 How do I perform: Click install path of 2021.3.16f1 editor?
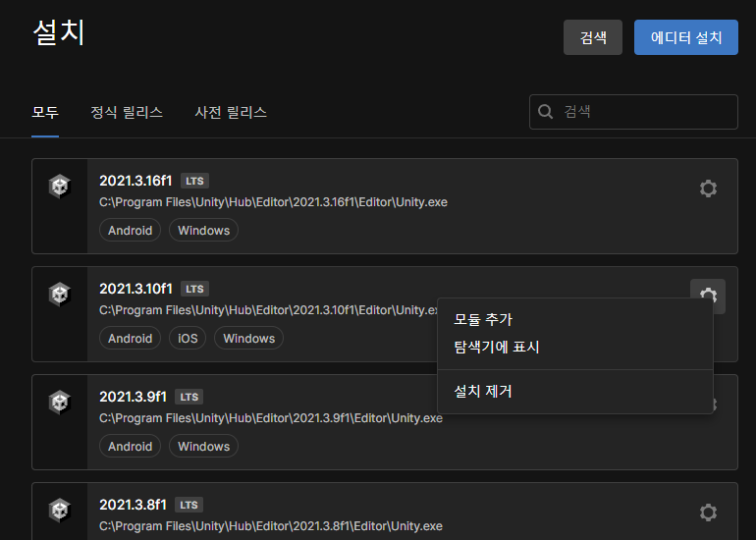point(273,202)
